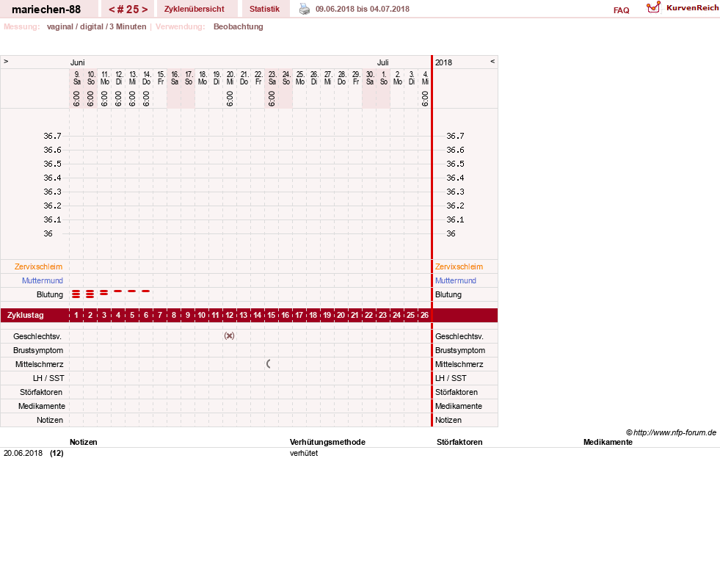Click the left LH / SST row label
The image size is (720, 588).
(x=48, y=378)
